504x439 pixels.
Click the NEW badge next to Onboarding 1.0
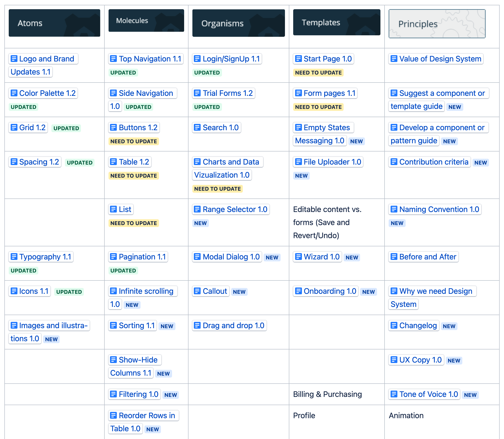[x=368, y=292]
